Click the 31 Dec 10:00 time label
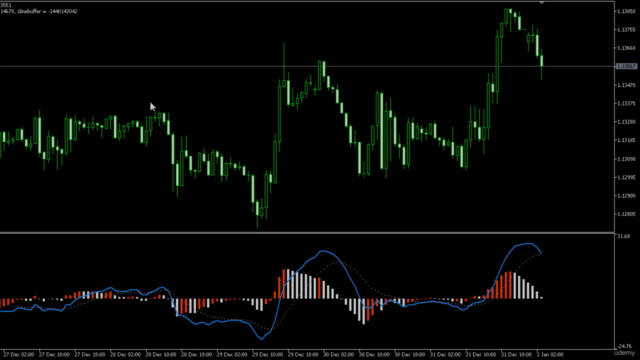 480,355
